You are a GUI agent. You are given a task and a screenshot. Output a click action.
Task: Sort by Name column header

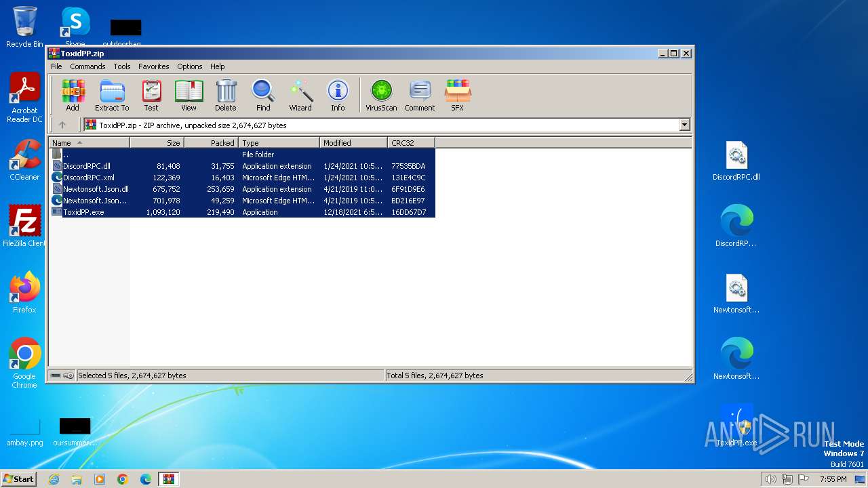[x=89, y=142]
